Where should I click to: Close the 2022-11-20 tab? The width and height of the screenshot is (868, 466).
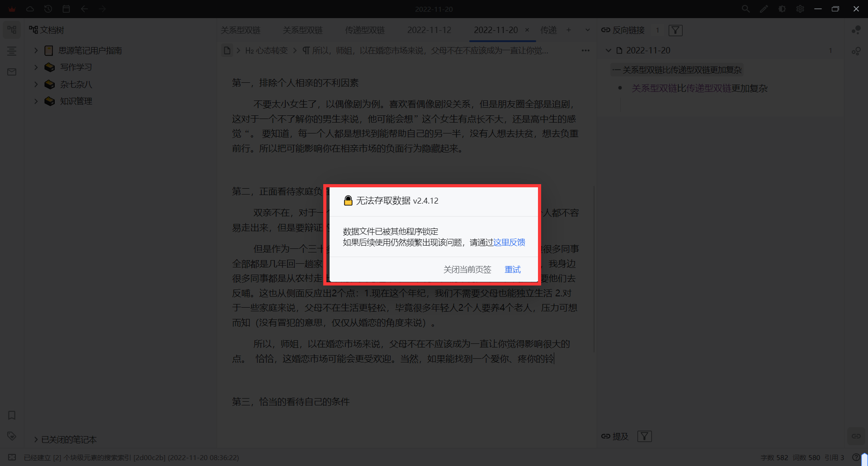coord(527,30)
